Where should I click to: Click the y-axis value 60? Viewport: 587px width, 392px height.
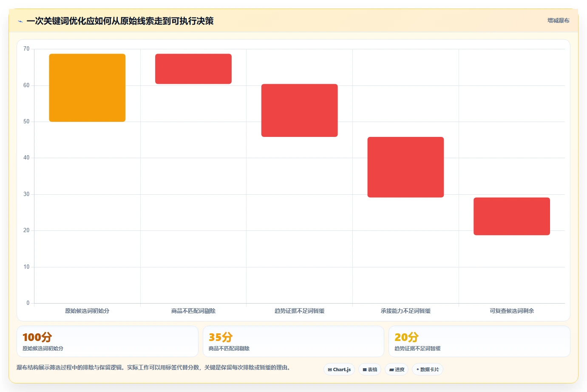(26, 85)
